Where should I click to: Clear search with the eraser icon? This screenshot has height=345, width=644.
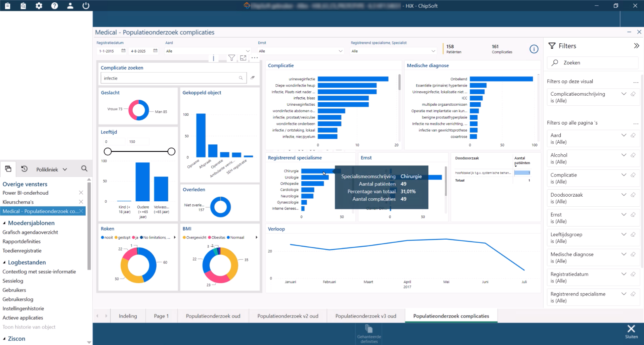point(253,78)
